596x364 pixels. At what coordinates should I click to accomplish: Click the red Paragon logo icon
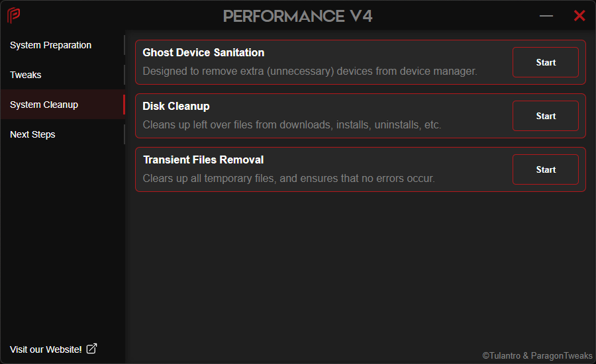click(13, 15)
